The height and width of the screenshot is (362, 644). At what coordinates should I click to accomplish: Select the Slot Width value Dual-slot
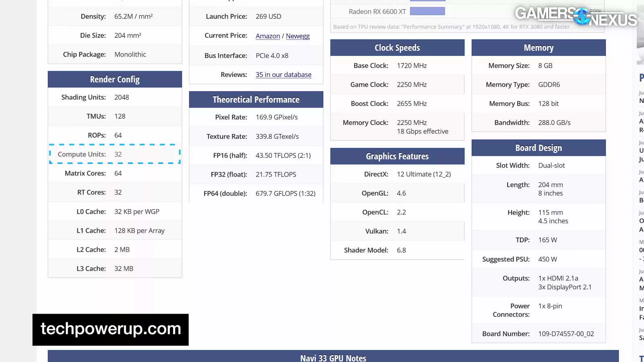tap(551, 165)
